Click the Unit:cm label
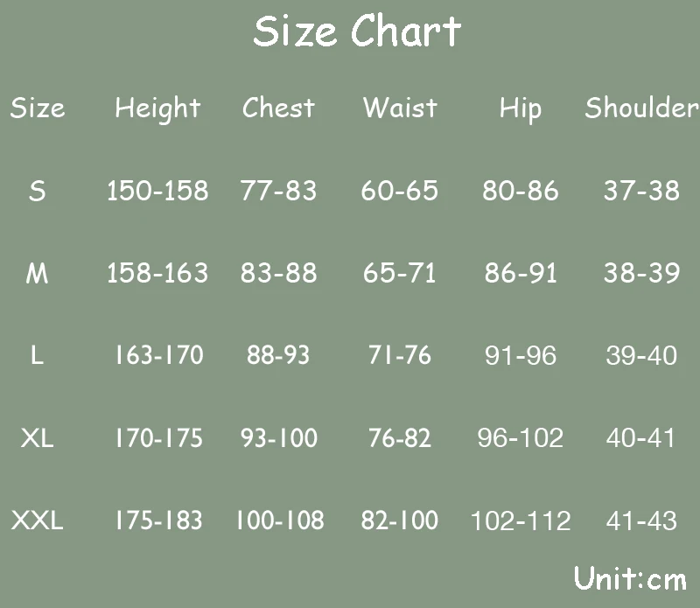The image size is (700, 608). pyautogui.click(x=630, y=578)
